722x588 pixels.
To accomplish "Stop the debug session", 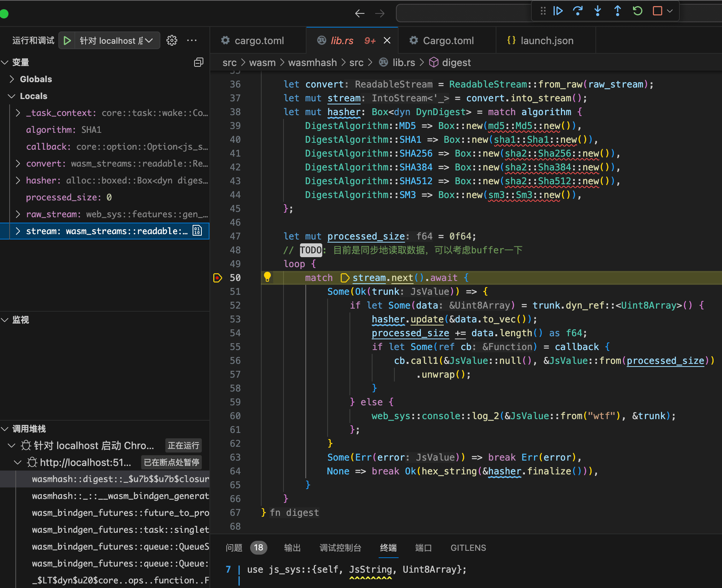I will pos(658,11).
